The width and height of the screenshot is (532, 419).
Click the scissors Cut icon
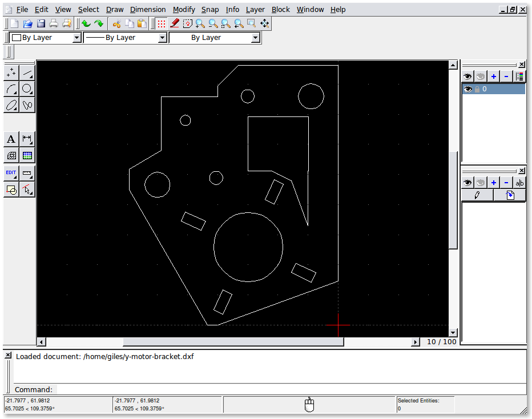116,23
